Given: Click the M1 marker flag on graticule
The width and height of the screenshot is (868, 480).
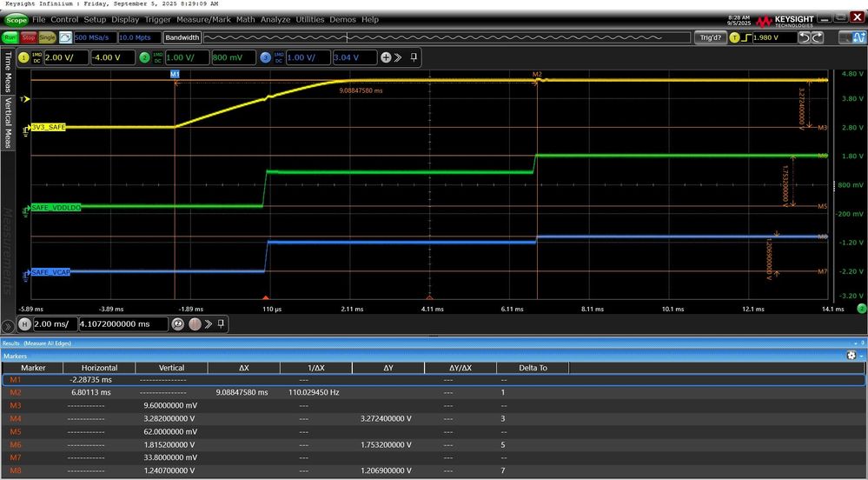Looking at the screenshot, I should point(175,74).
